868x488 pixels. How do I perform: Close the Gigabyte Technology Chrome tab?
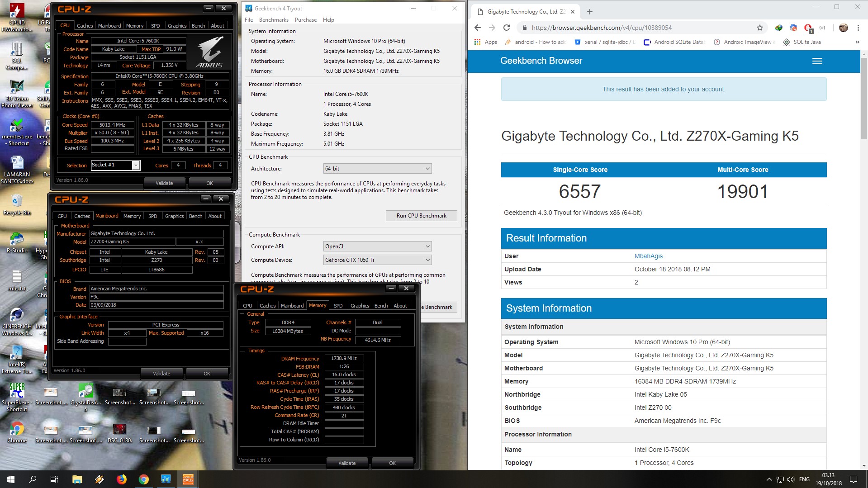(573, 12)
